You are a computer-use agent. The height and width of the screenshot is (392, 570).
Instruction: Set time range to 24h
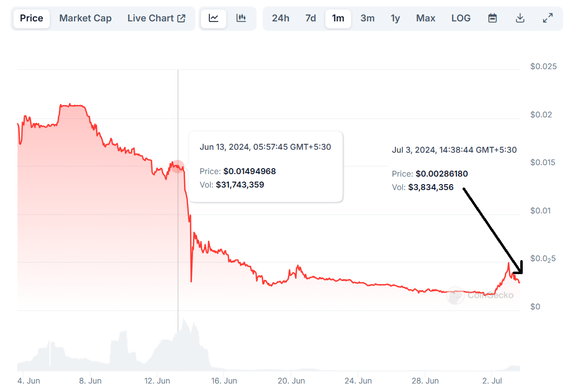click(x=280, y=18)
